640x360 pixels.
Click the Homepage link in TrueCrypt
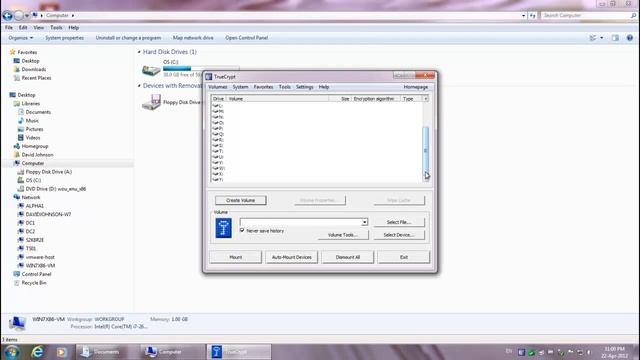[416, 87]
